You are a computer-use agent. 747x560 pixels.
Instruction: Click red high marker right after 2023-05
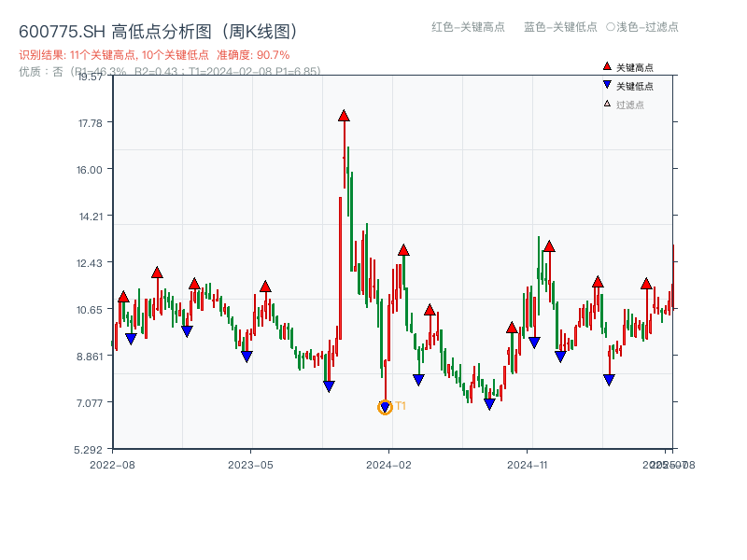(x=265, y=287)
